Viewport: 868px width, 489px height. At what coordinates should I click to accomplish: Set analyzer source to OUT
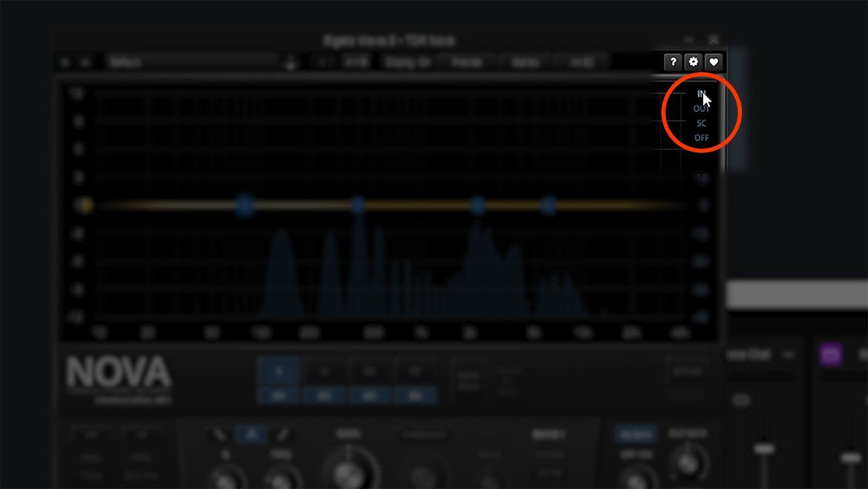(x=701, y=109)
